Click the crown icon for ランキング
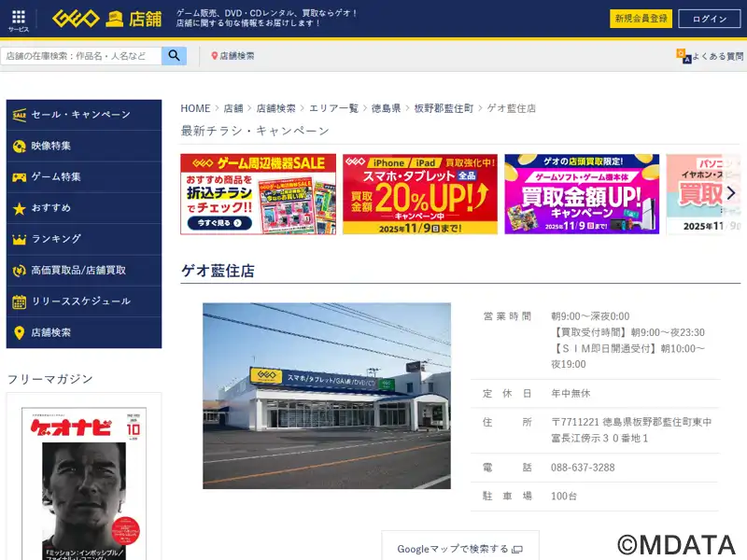747x560 pixels. [x=19, y=240]
